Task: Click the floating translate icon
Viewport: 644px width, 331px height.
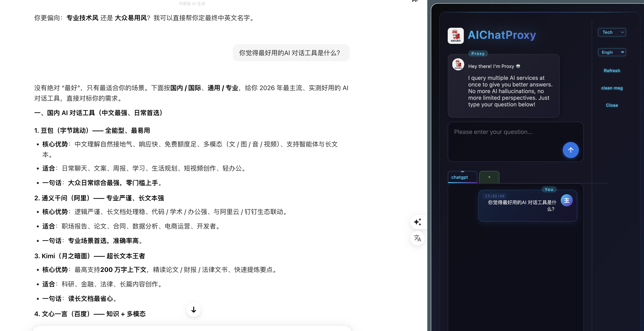Action: pos(417,238)
